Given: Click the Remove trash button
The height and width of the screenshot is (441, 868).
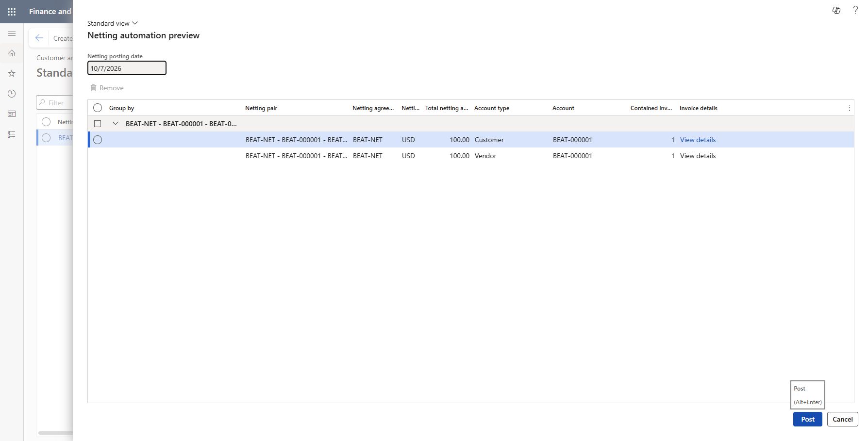Looking at the screenshot, I should click(107, 88).
